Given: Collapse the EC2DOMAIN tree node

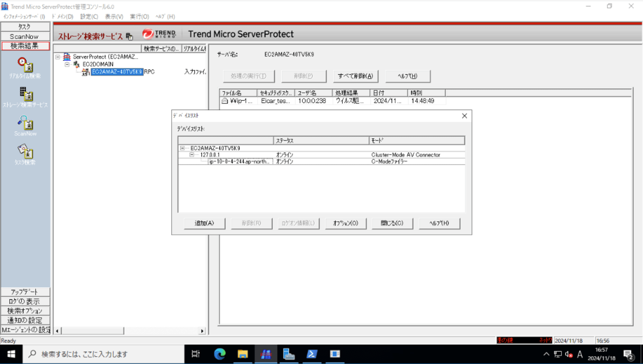Looking at the screenshot, I should tap(67, 64).
